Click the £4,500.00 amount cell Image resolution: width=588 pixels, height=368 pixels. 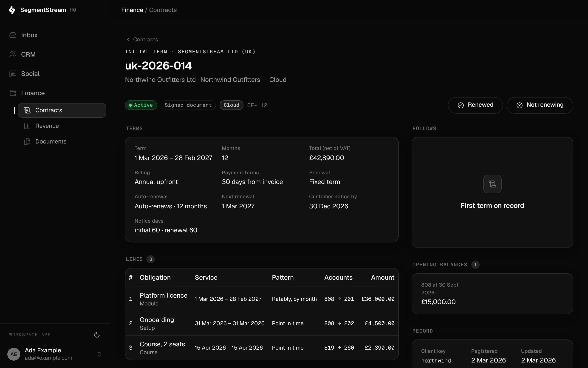[379, 323]
